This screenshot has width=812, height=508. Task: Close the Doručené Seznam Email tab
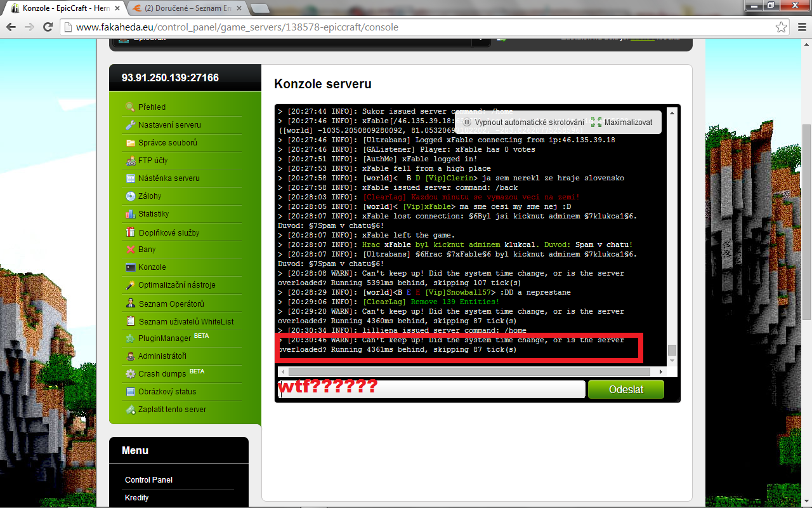click(239, 9)
